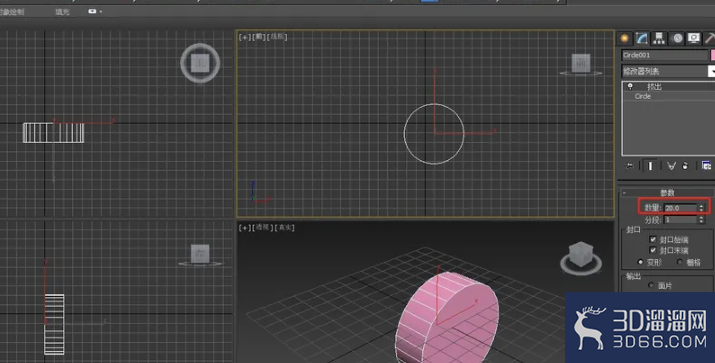This screenshot has width=715, height=363.
Task: Select the 栅格 radio button
Action: tap(679, 262)
